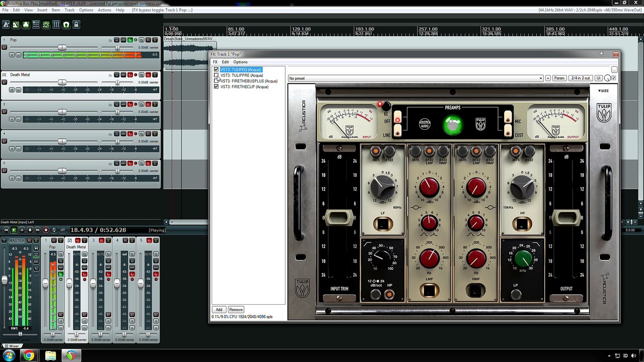Open the plugin SIZE dropdown
This screenshot has height=362, width=644.
tap(603, 91)
